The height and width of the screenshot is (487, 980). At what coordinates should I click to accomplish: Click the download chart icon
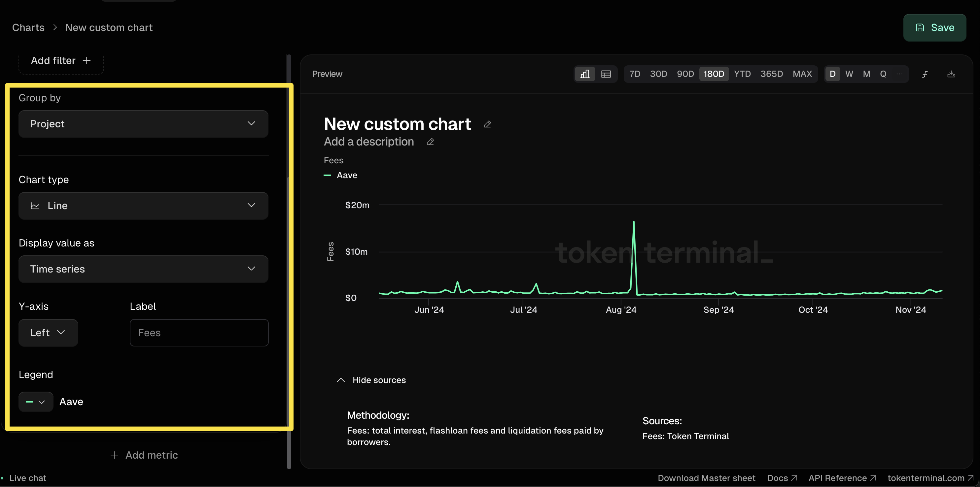tap(951, 74)
